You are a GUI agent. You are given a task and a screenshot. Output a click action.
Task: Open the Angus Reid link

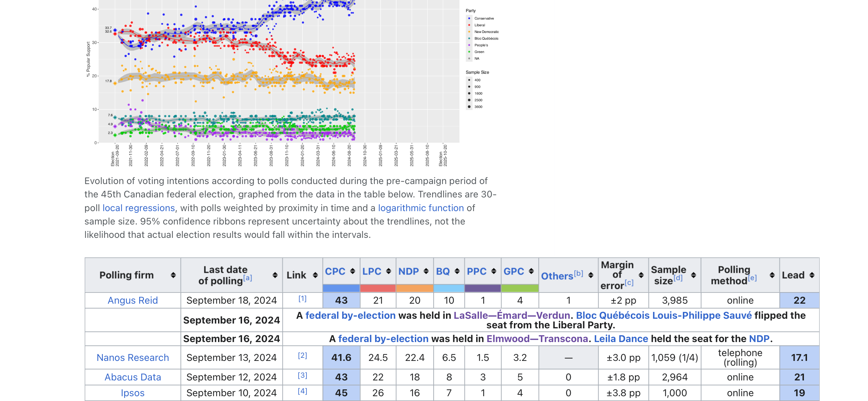coord(133,301)
